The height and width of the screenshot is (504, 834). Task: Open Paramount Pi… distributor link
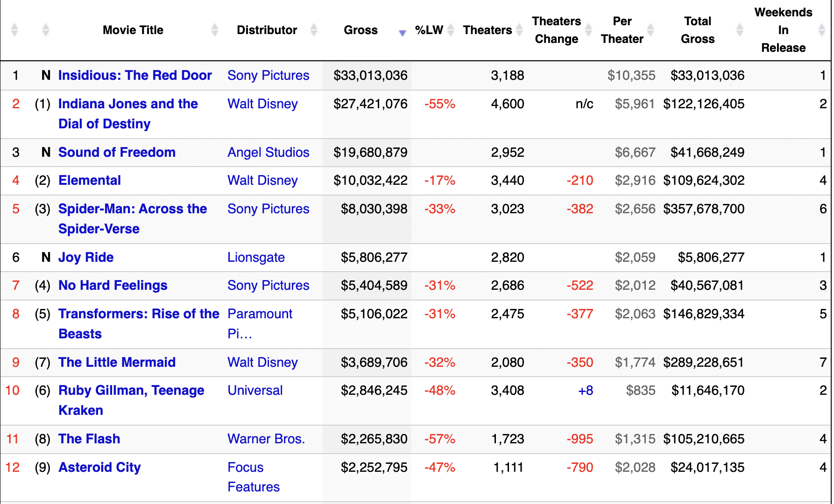pos(260,324)
